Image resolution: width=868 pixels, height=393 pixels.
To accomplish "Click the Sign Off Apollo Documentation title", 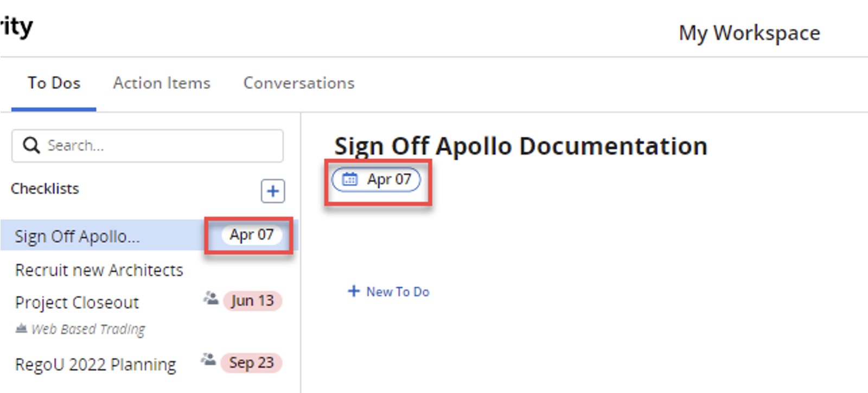I will (x=521, y=146).
